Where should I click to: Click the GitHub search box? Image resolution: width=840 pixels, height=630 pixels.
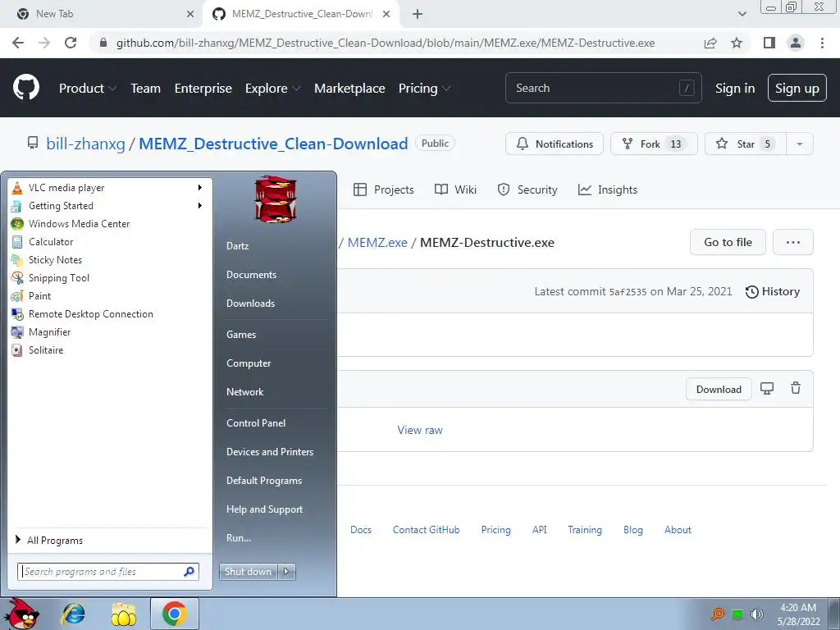[603, 88]
